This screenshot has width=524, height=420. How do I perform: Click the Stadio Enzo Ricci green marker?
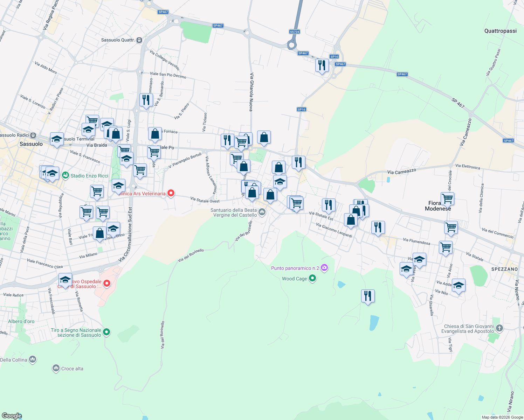click(x=65, y=176)
